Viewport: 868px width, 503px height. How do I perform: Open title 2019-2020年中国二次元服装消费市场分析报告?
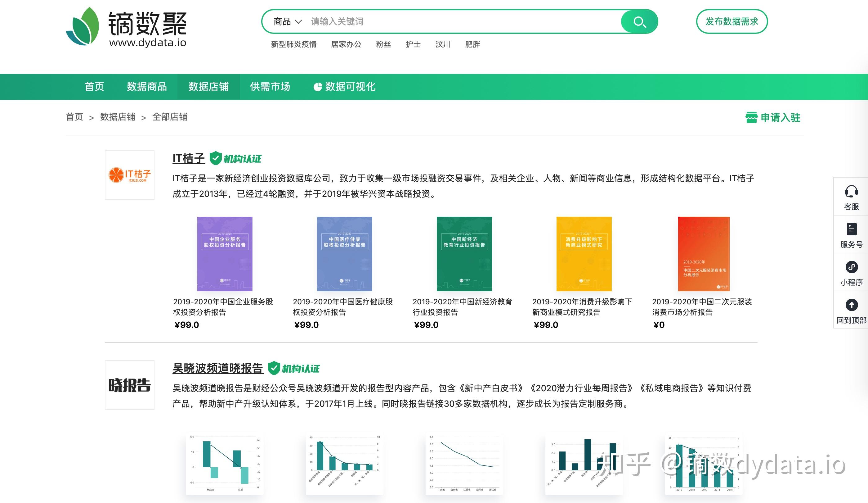702,307
